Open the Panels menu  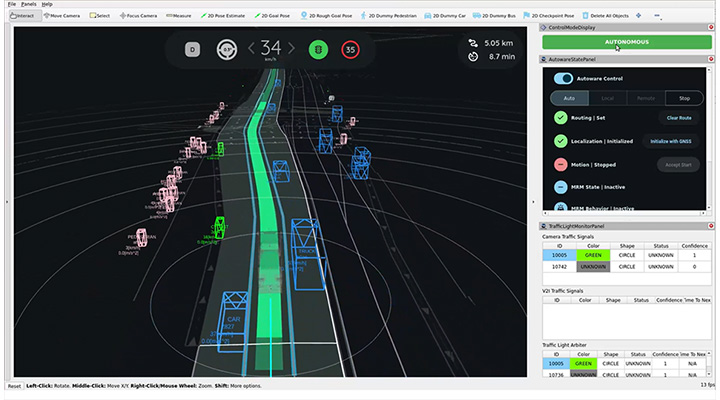[28, 4]
